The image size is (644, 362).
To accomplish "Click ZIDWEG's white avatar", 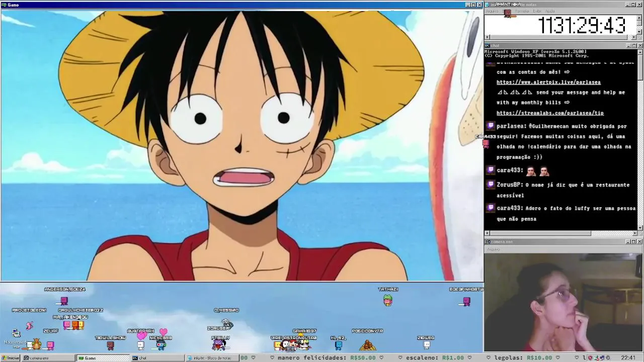I will coord(427,345).
